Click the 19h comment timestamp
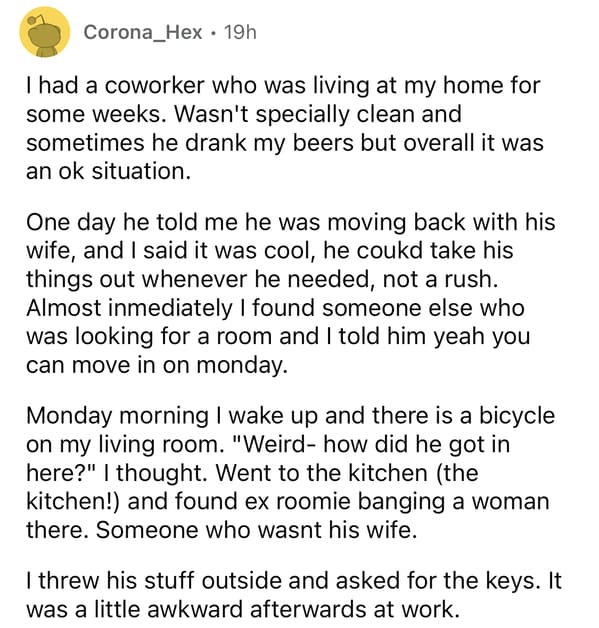The height and width of the screenshot is (628, 599). 240,32
